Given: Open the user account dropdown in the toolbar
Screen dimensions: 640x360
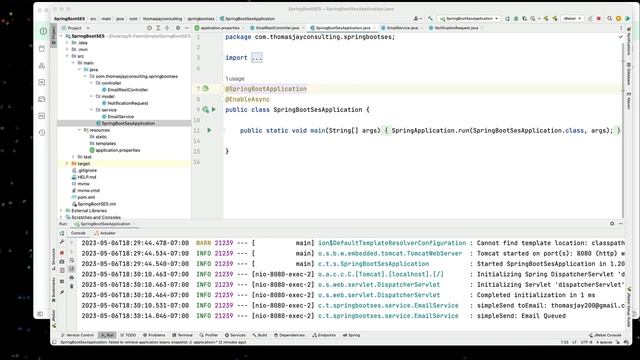Looking at the screenshot, I should tap(417, 18).
